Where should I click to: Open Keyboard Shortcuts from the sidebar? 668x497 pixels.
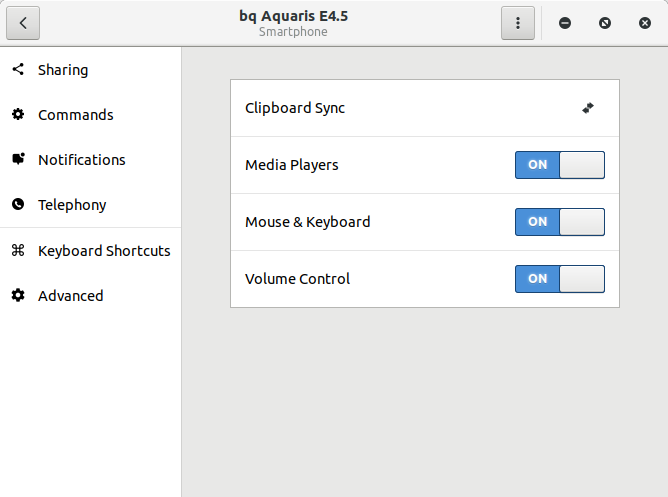pos(104,251)
